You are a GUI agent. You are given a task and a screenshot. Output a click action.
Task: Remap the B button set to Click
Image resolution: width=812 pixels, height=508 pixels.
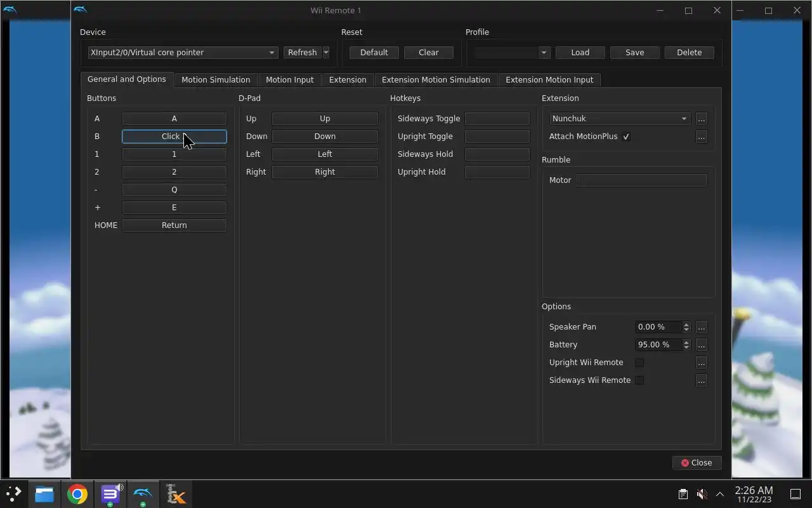(174, 137)
